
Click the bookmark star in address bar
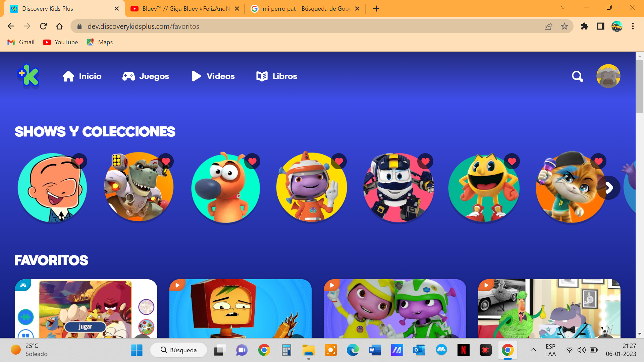coord(565,26)
